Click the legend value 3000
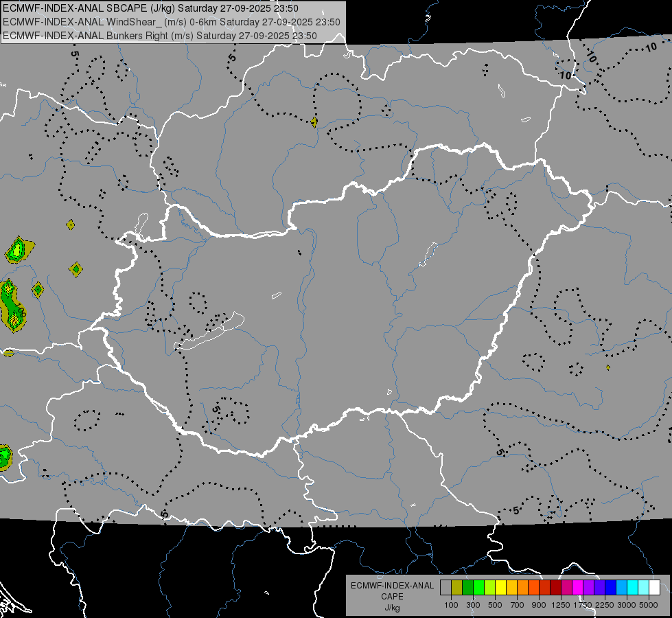This screenshot has height=618, width=672. [627, 605]
